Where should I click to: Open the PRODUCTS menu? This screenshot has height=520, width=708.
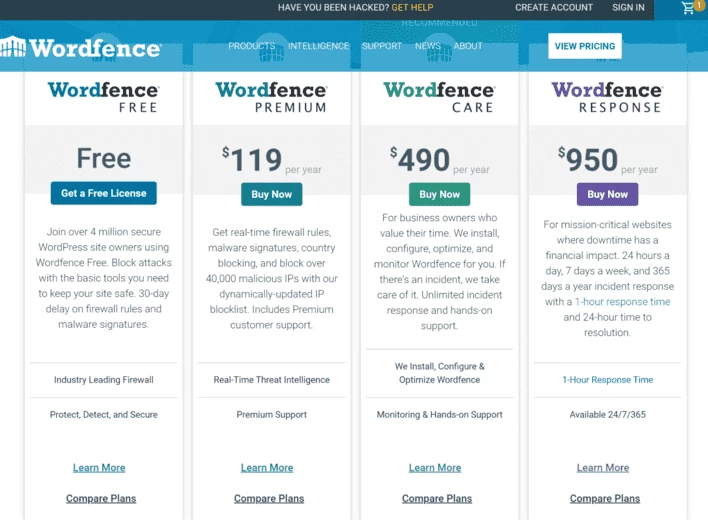[252, 46]
